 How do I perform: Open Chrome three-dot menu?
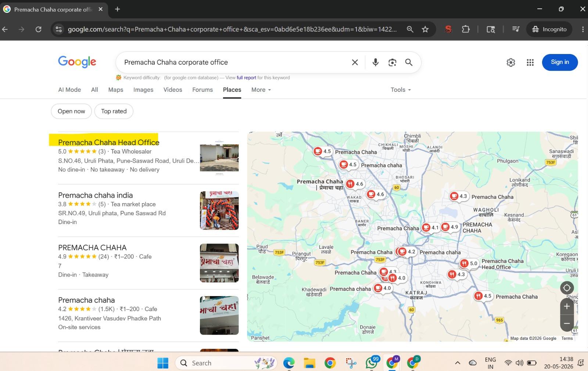click(x=583, y=29)
